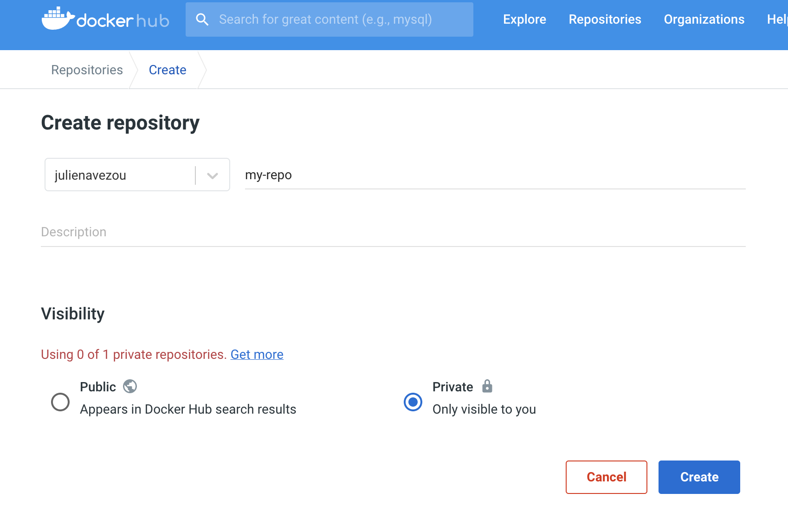Screen dimensions: 788x532
Task: Open the Get more link
Action: click(257, 354)
